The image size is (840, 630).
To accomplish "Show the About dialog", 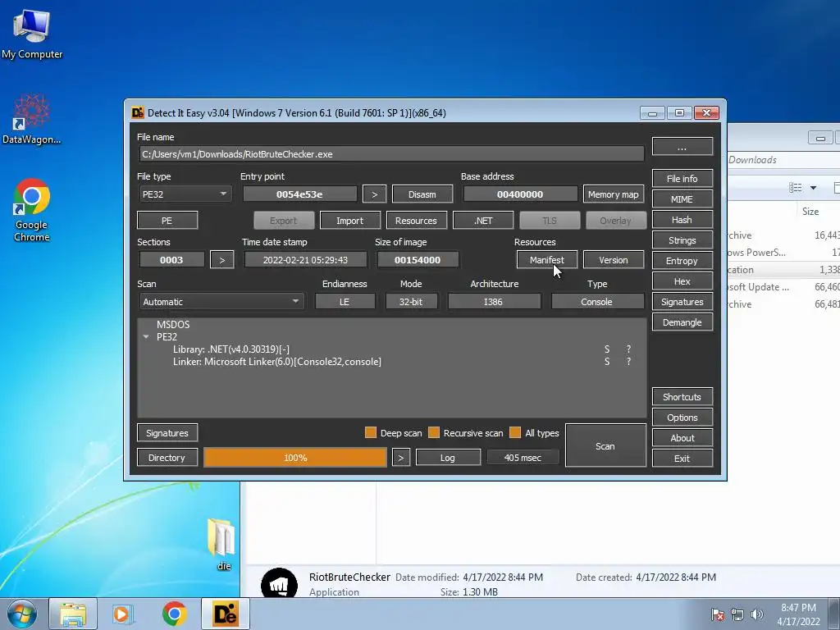I will (x=682, y=438).
